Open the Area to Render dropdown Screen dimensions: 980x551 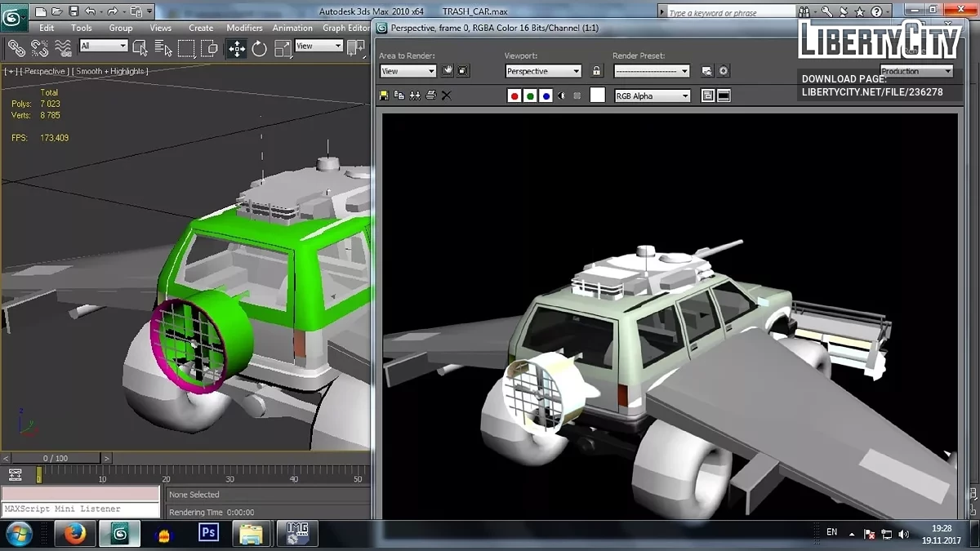[408, 71]
